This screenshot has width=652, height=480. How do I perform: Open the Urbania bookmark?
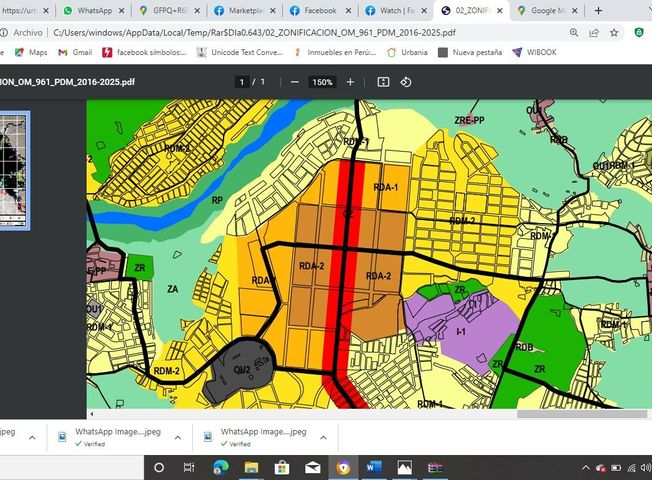click(x=407, y=52)
